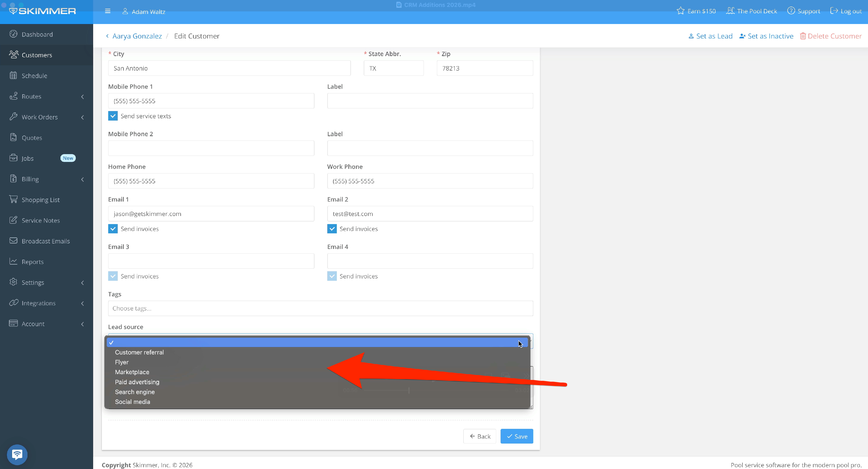
Task: Uncheck Send service texts checkbox
Action: point(113,116)
